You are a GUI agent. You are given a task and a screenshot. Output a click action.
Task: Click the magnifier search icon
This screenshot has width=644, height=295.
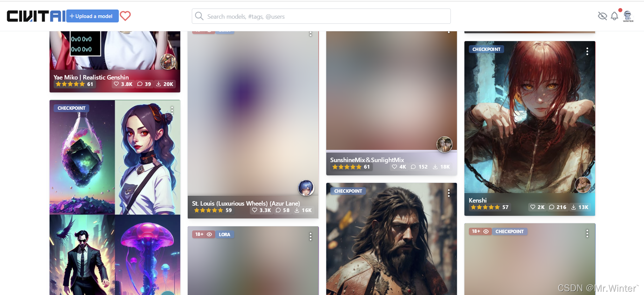(x=199, y=16)
